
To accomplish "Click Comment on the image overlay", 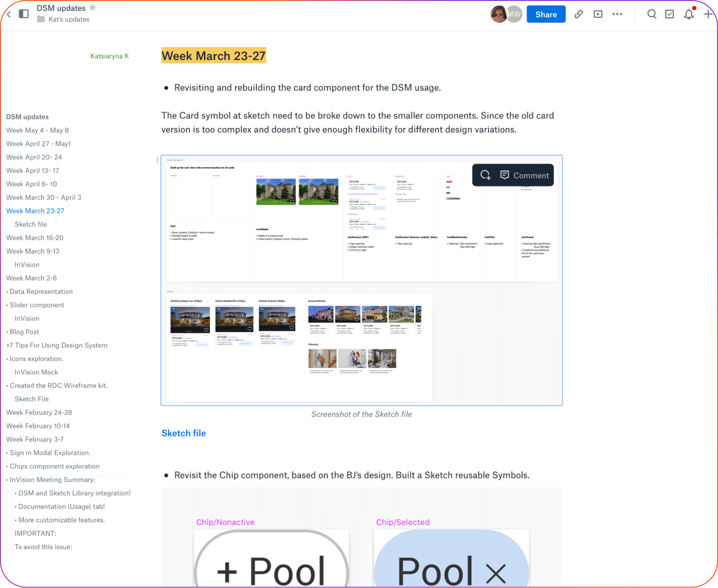I will [525, 175].
